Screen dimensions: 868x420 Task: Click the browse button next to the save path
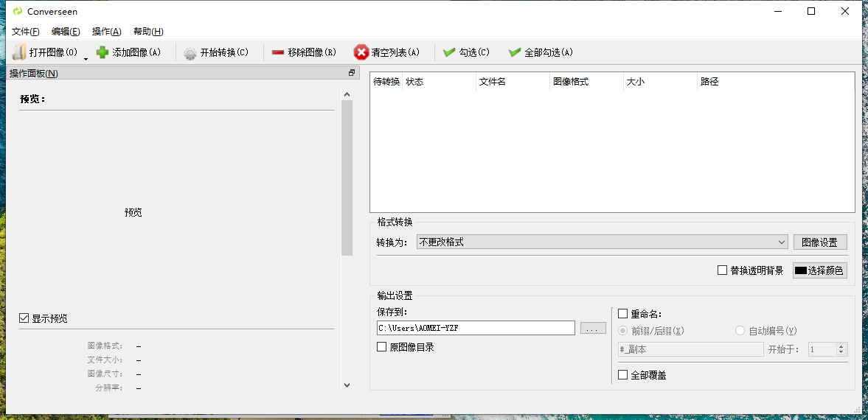tap(593, 328)
